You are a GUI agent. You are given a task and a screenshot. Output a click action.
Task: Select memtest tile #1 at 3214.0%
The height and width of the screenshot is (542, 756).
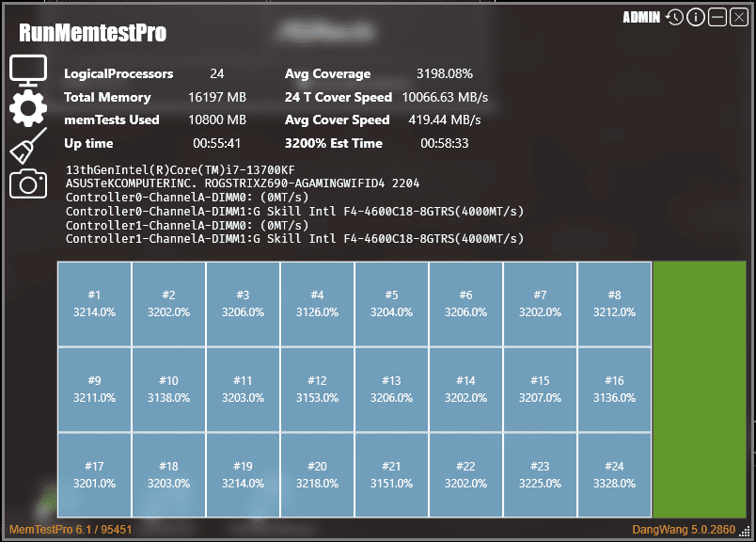[x=94, y=304]
